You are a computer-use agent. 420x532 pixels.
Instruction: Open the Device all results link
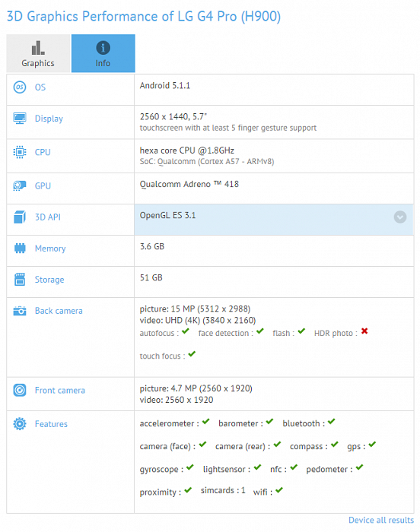(x=381, y=520)
